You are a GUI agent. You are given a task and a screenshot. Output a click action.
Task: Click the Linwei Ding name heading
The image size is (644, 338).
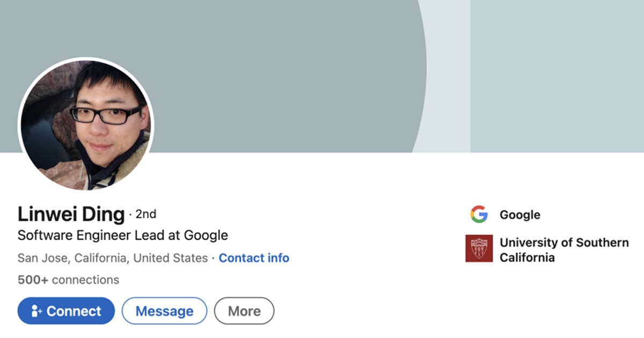pos(71,215)
